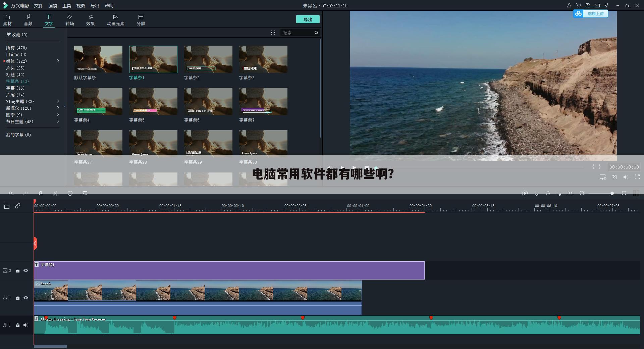Undo the last edit in timeline toolbar

(11, 193)
